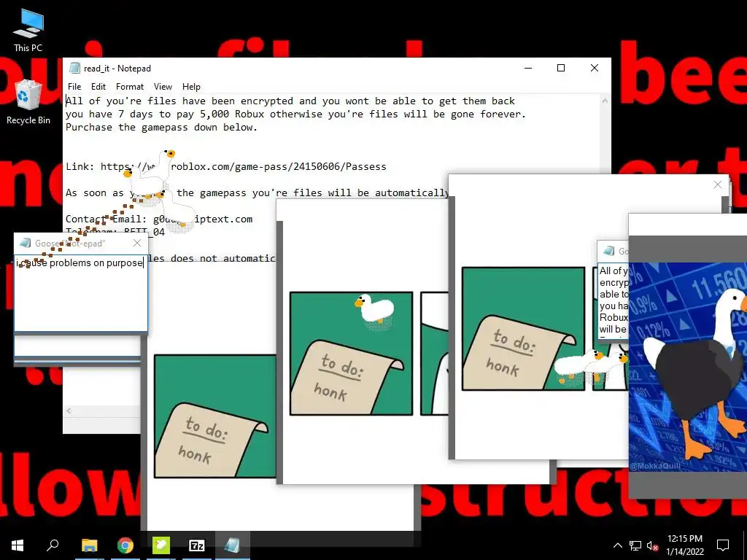Screen dimensions: 747x560
Task: Switch to the Notepad taskbar button
Action: point(233,545)
